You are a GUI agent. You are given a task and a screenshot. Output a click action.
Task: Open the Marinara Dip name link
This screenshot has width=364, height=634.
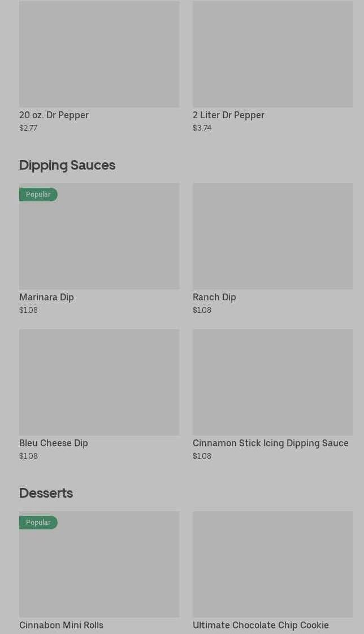[x=46, y=297]
